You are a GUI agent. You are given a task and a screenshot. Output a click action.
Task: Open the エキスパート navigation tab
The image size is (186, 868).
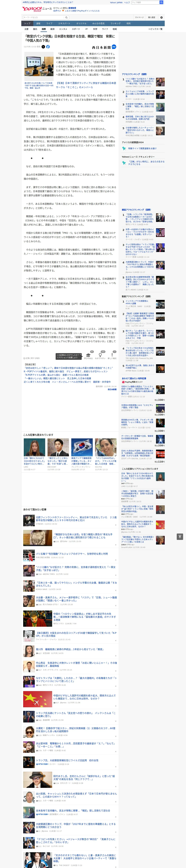(x=64, y=24)
